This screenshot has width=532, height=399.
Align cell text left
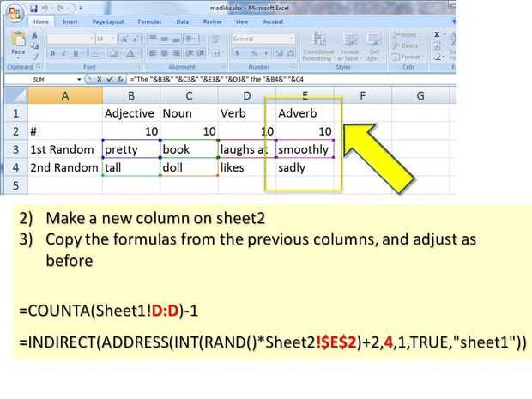[153, 53]
